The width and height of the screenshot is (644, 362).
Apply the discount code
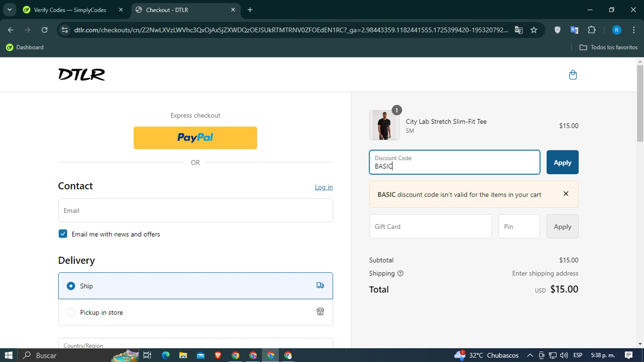(562, 162)
